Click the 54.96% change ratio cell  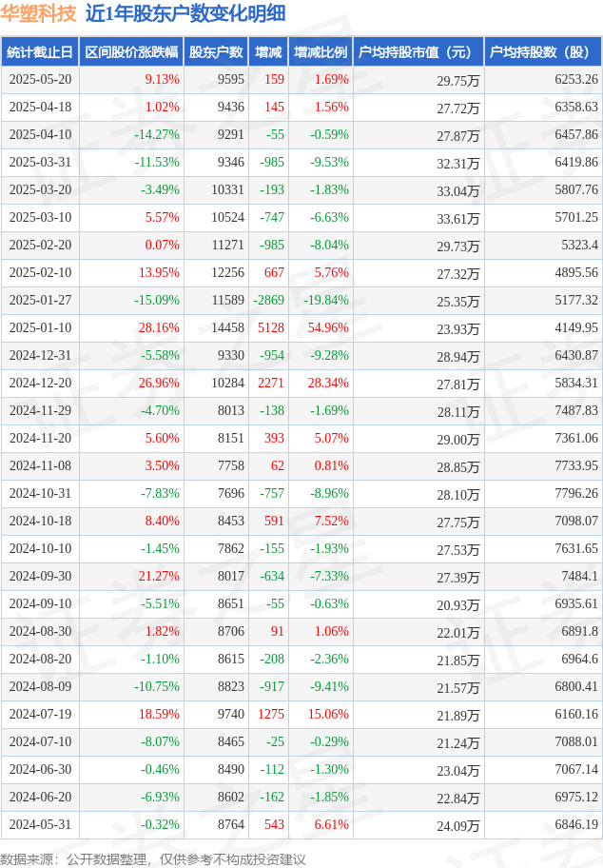click(x=329, y=327)
